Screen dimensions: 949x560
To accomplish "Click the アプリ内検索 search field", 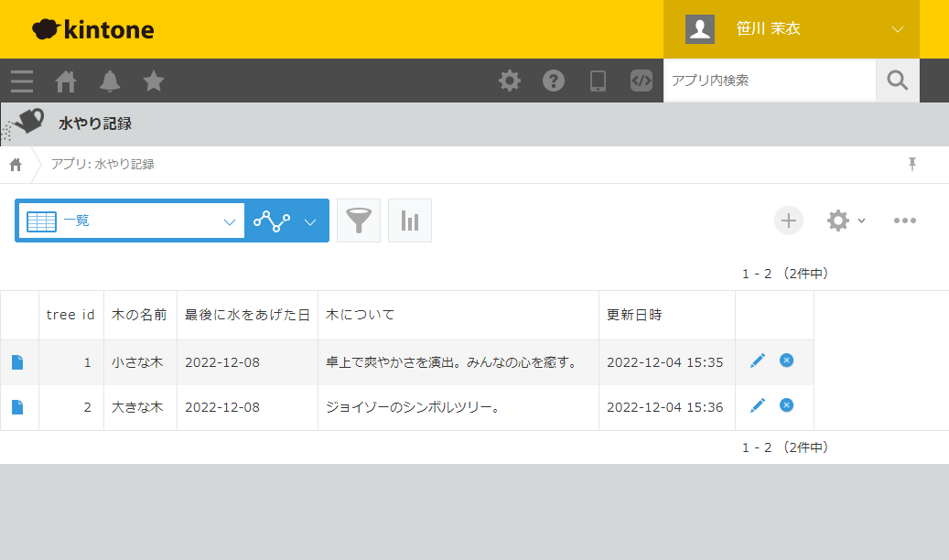I will (770, 81).
